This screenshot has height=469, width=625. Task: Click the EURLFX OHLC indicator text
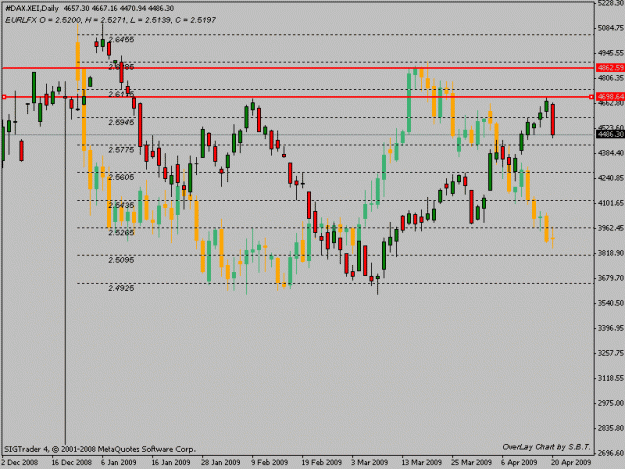tap(110, 20)
